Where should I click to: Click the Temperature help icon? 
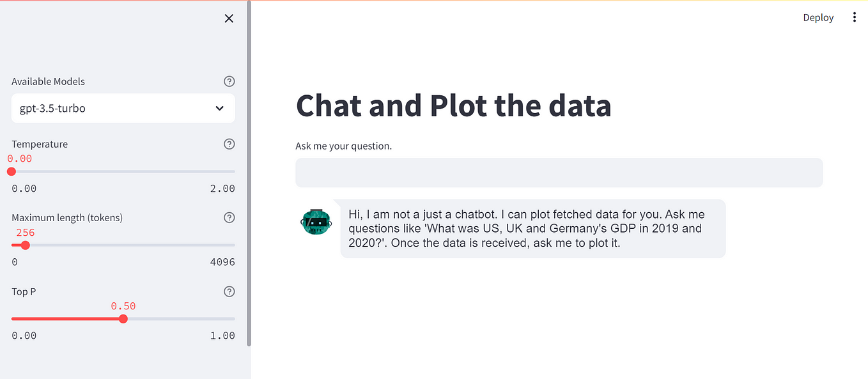coord(229,144)
